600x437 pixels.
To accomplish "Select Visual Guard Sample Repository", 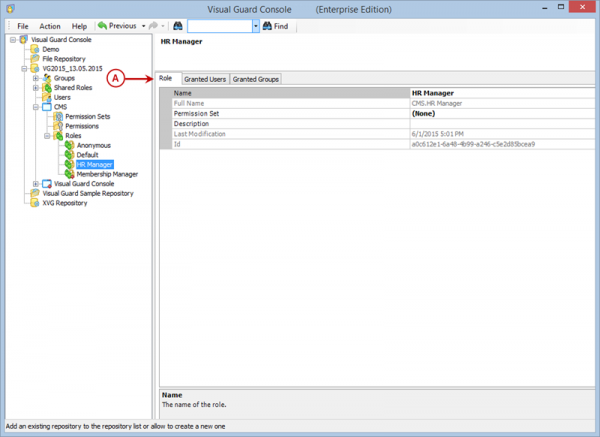I will (x=88, y=193).
